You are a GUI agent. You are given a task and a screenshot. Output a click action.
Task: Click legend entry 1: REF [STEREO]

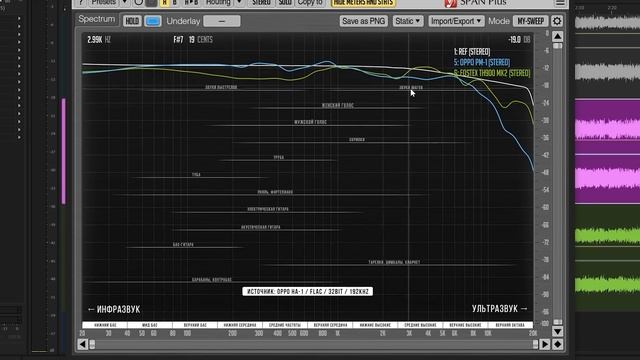(472, 52)
